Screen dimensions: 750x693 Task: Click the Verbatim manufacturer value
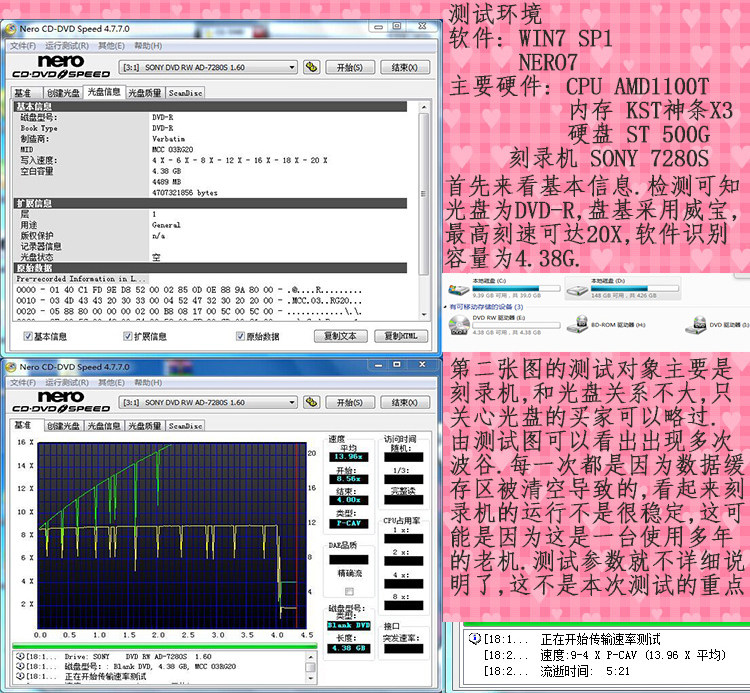pyautogui.click(x=168, y=139)
